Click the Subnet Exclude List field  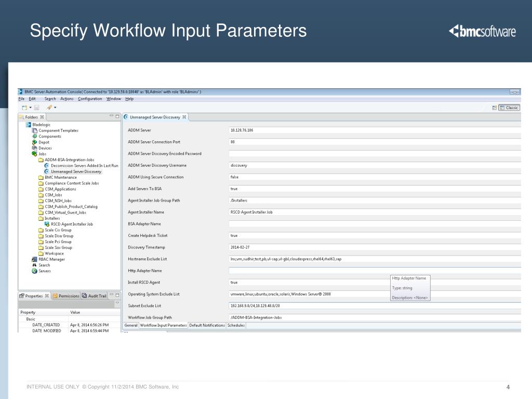[x=375, y=305]
